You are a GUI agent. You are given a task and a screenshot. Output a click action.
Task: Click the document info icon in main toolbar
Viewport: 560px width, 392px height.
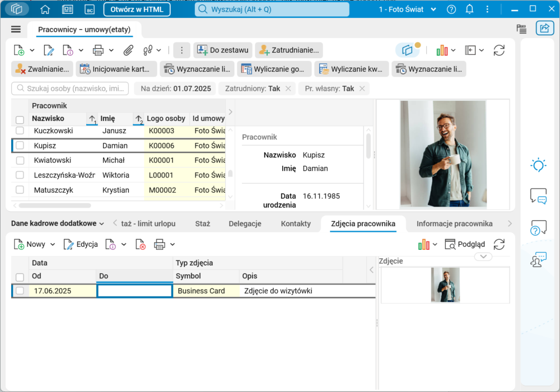(68, 50)
